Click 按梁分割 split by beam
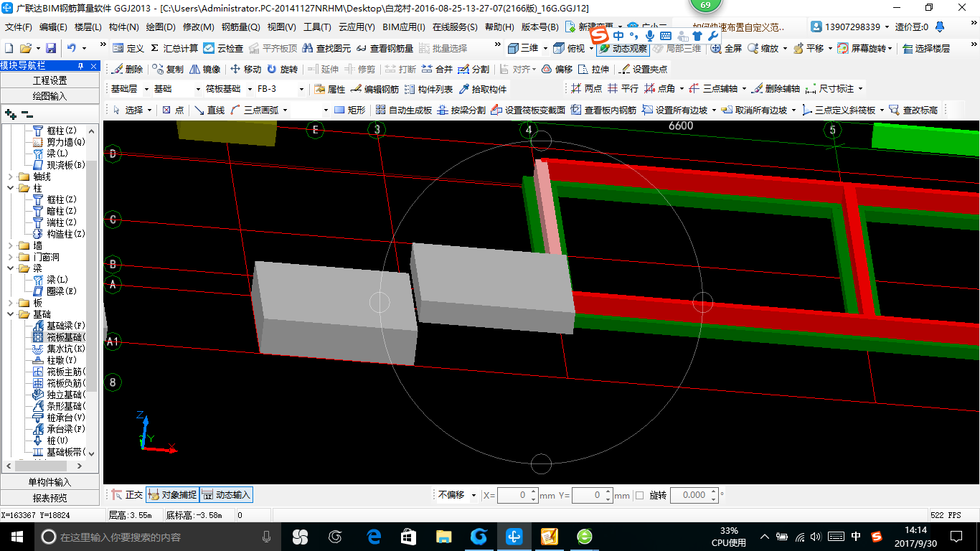The width and height of the screenshot is (980, 551). [461, 110]
